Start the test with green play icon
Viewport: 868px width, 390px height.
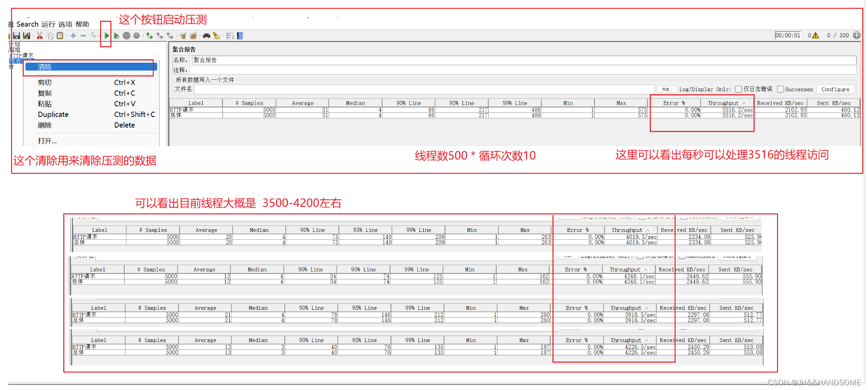click(107, 35)
